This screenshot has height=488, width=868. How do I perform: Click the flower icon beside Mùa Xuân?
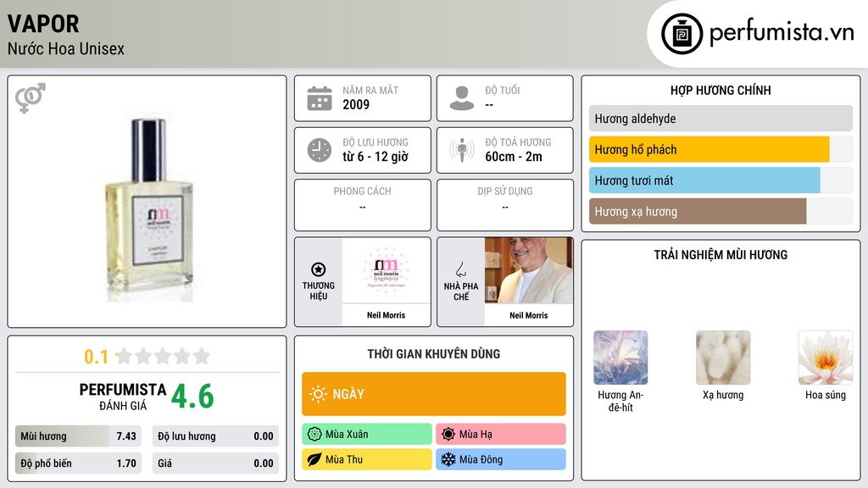[314, 434]
